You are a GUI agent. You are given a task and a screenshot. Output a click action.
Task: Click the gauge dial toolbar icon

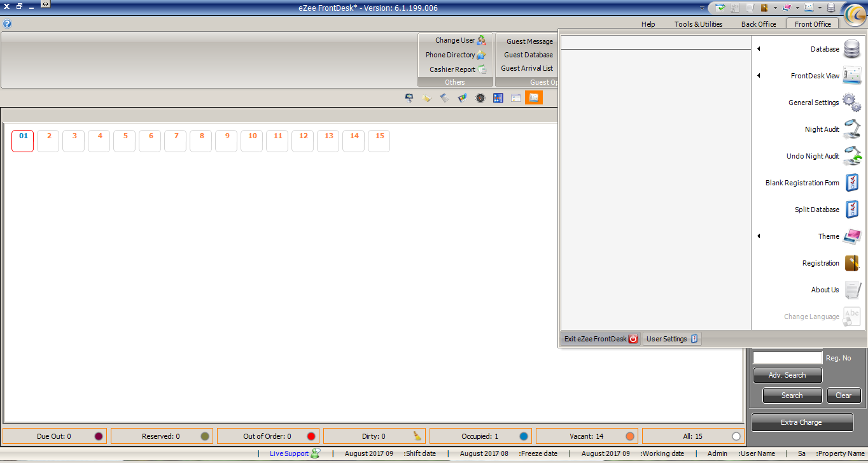(x=480, y=97)
